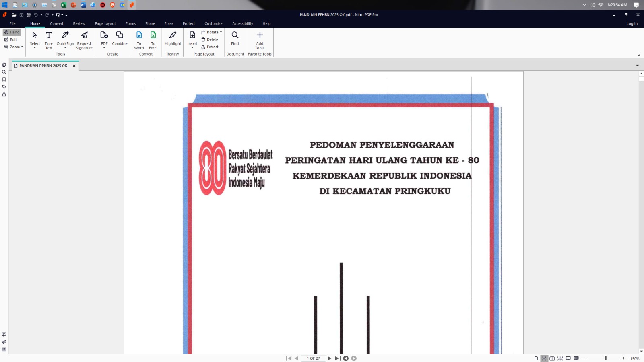Open the Find tool

pos(235,39)
